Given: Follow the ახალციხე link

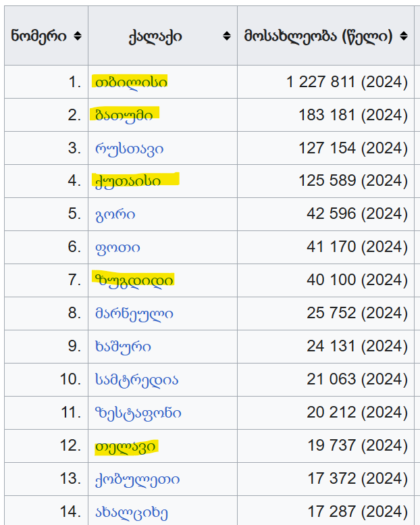Looking at the screenshot, I should click(x=132, y=512).
